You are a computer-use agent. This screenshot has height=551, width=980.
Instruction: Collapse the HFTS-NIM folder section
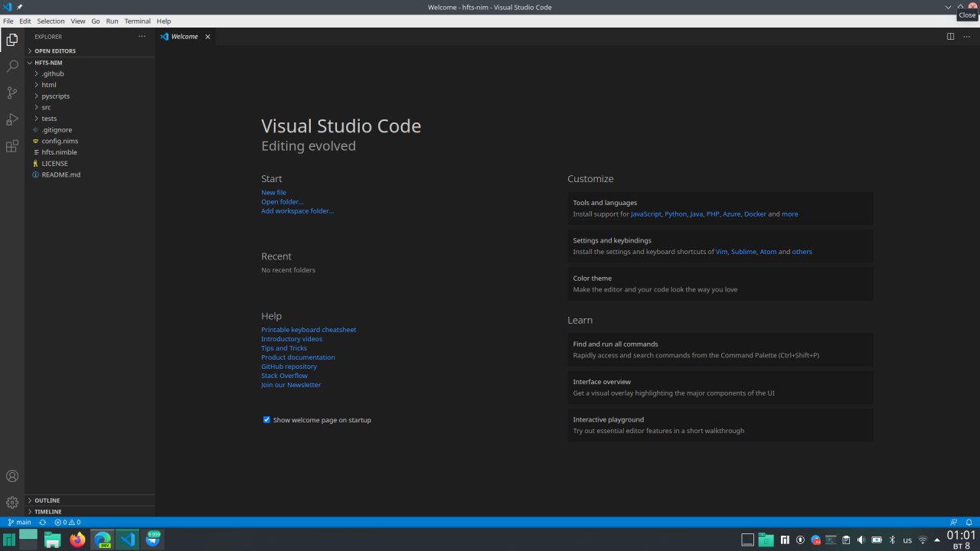pyautogui.click(x=90, y=63)
